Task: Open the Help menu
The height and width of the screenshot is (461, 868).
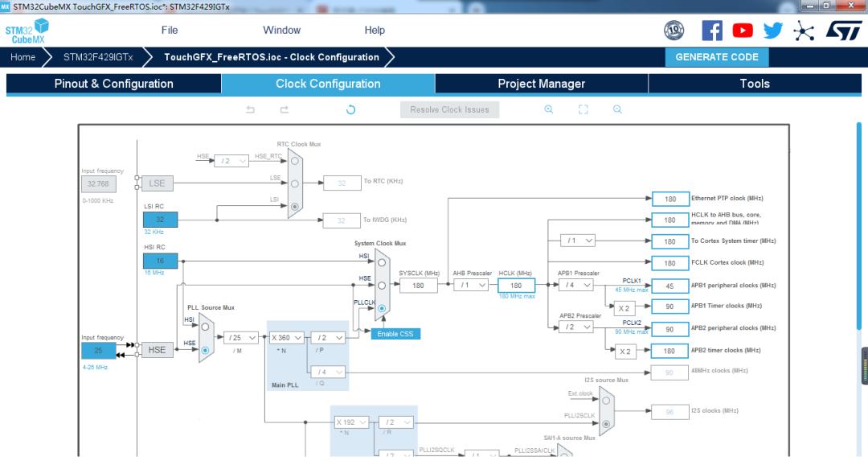Action: 375,30
